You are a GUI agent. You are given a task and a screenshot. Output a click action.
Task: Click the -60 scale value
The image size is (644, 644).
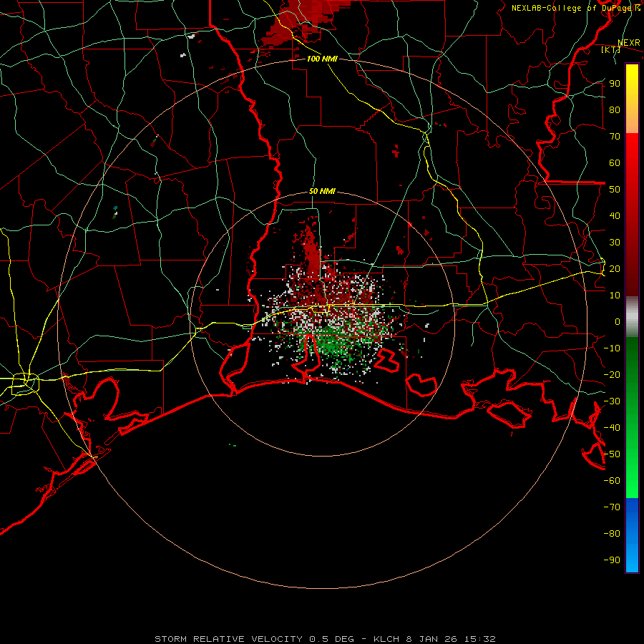coord(612,481)
